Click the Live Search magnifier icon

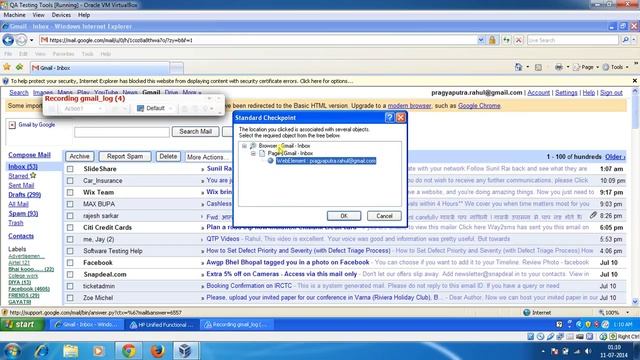[x=625, y=40]
